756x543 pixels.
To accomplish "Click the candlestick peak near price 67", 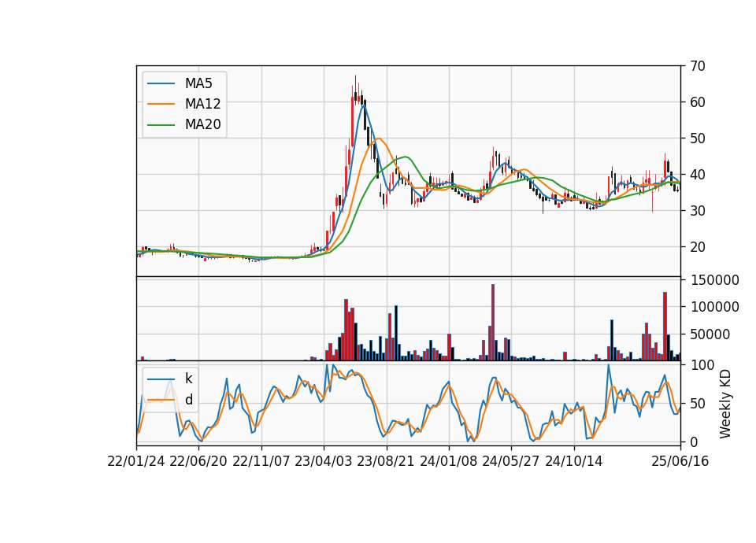I will coord(355,89).
